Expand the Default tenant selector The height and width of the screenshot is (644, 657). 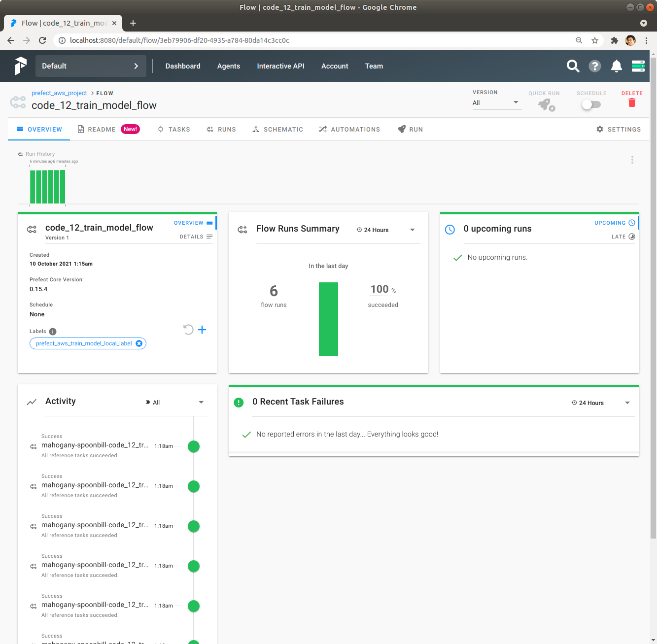91,66
